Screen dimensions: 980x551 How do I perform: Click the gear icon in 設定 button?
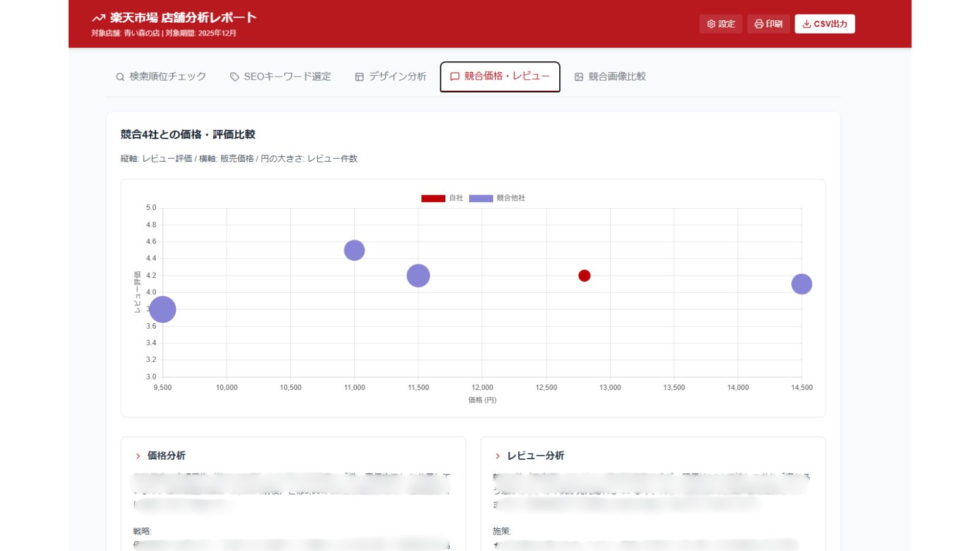pos(711,24)
